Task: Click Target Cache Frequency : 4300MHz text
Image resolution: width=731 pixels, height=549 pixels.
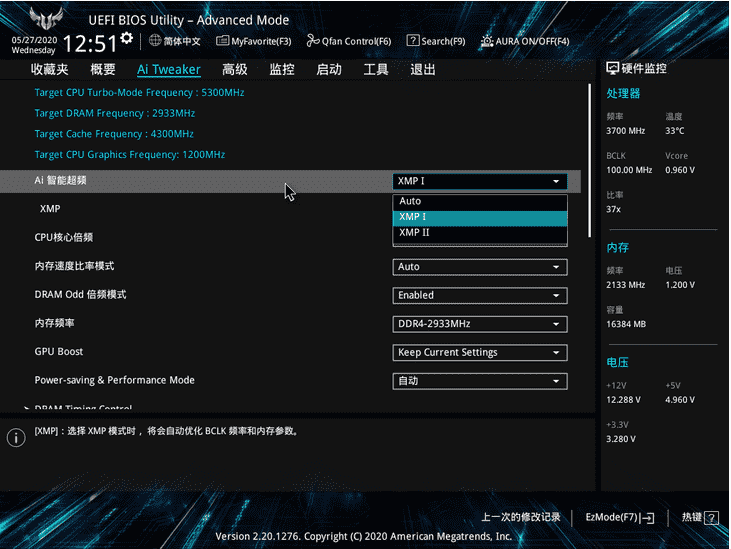Action: click(114, 134)
